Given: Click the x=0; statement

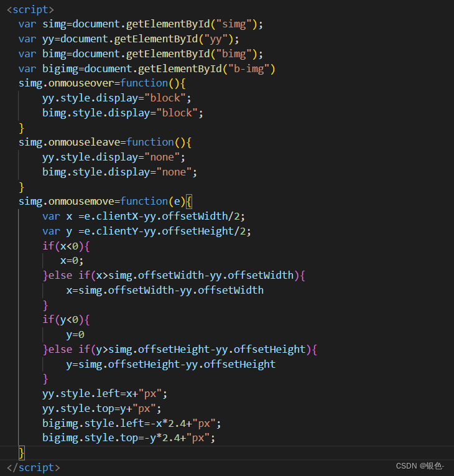Looking at the screenshot, I should coord(72,261).
